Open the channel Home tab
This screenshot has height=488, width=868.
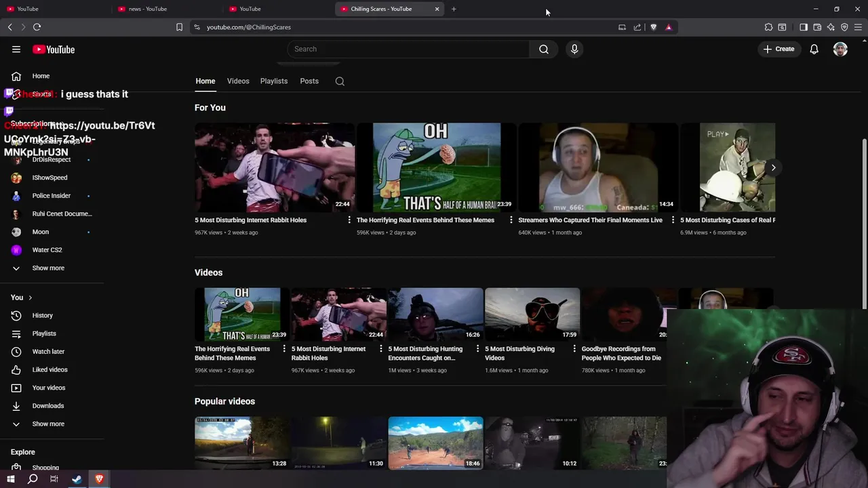pyautogui.click(x=205, y=81)
